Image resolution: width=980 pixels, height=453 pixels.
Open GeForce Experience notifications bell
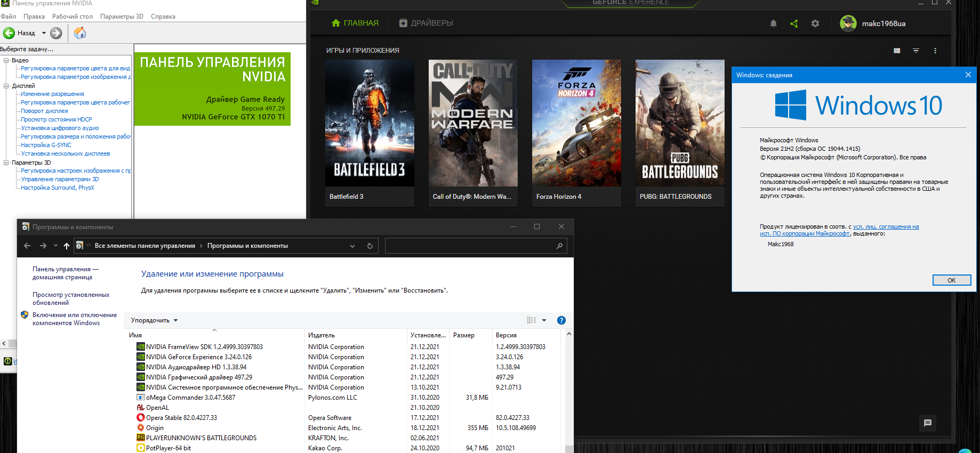tap(773, 23)
